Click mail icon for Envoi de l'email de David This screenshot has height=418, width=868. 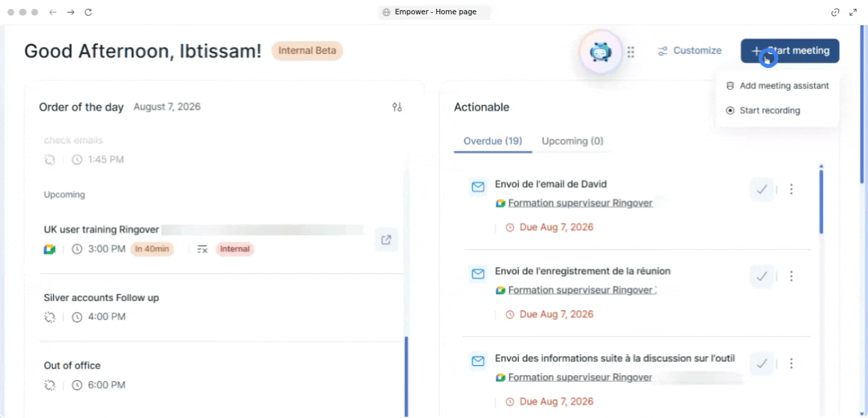tap(478, 187)
